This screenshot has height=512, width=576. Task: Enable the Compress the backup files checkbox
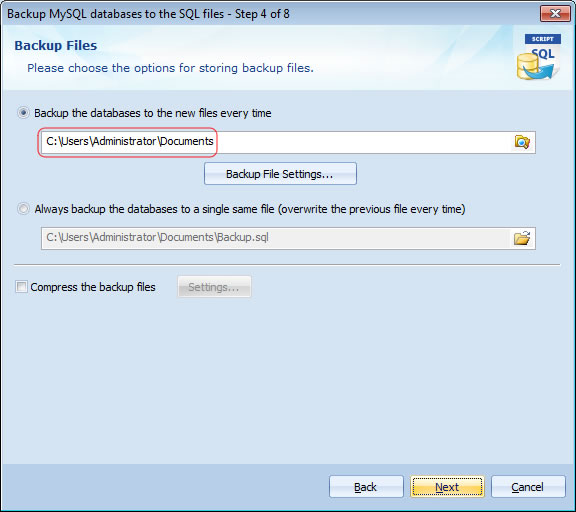[21, 286]
